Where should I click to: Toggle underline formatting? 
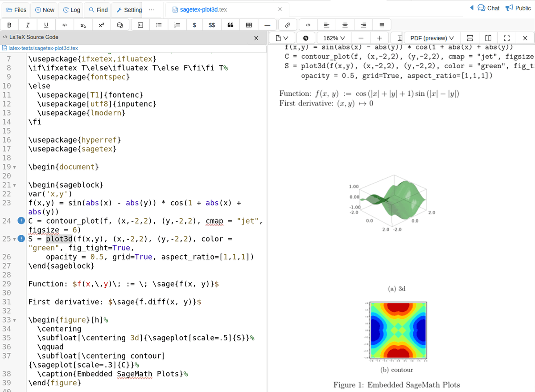click(x=46, y=25)
